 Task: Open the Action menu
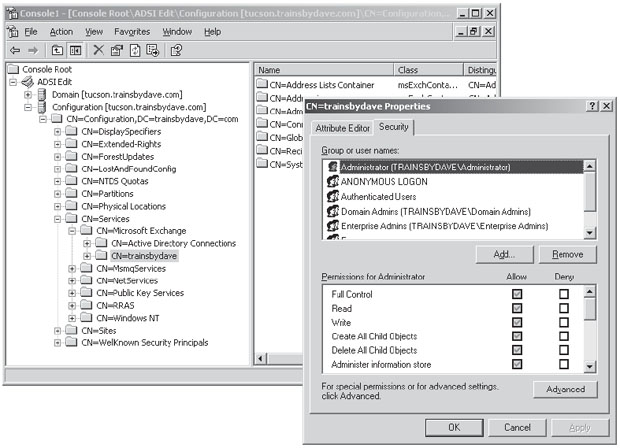click(x=61, y=32)
